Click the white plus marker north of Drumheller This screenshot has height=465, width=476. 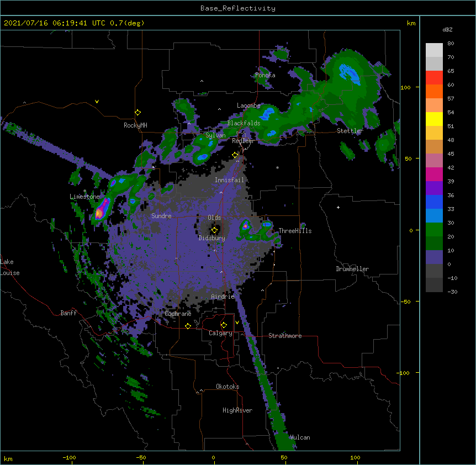pos(338,207)
